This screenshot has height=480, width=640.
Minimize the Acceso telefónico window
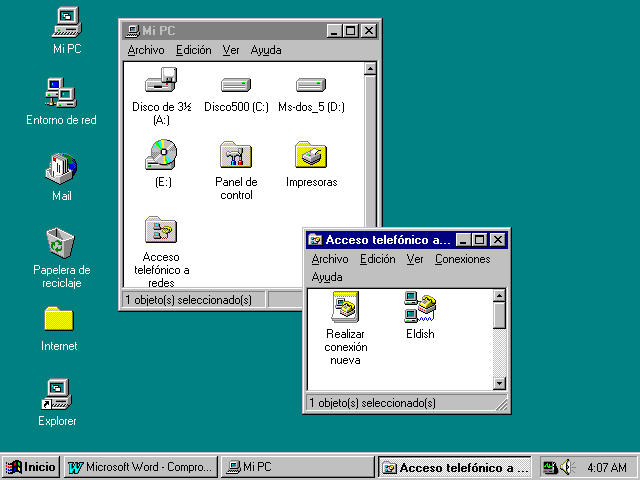[x=463, y=240]
